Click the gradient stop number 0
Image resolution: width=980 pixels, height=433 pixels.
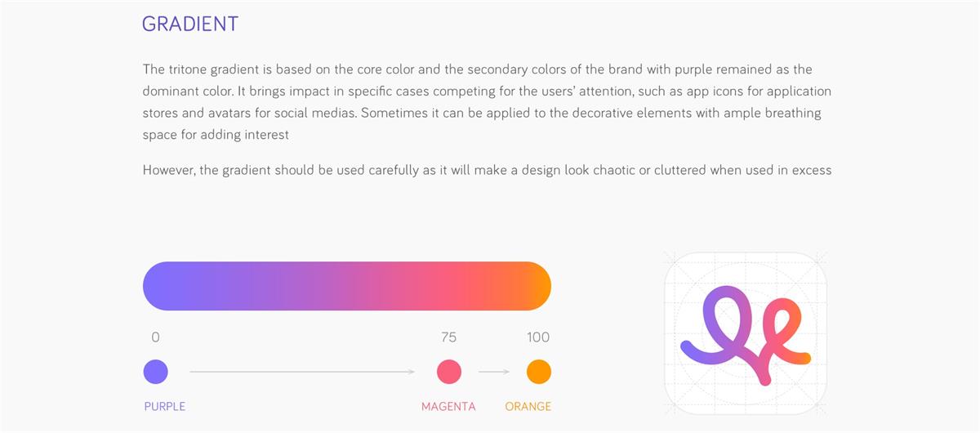[x=155, y=337]
